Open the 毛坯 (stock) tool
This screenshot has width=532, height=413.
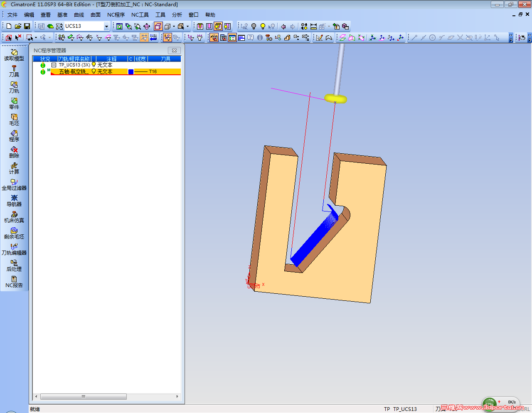coord(14,120)
